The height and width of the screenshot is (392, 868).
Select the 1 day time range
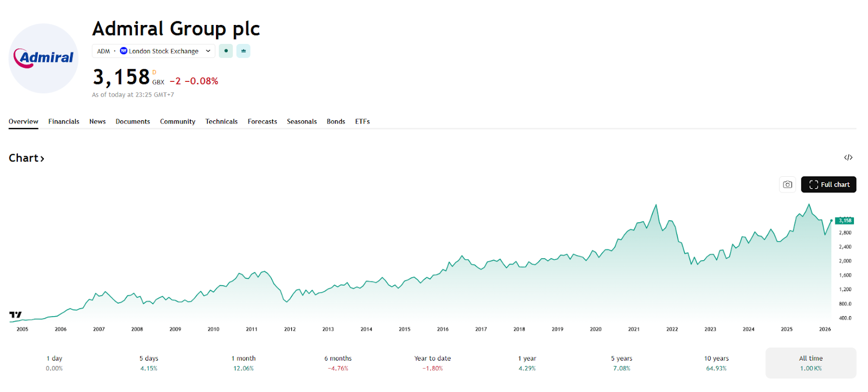(54, 363)
